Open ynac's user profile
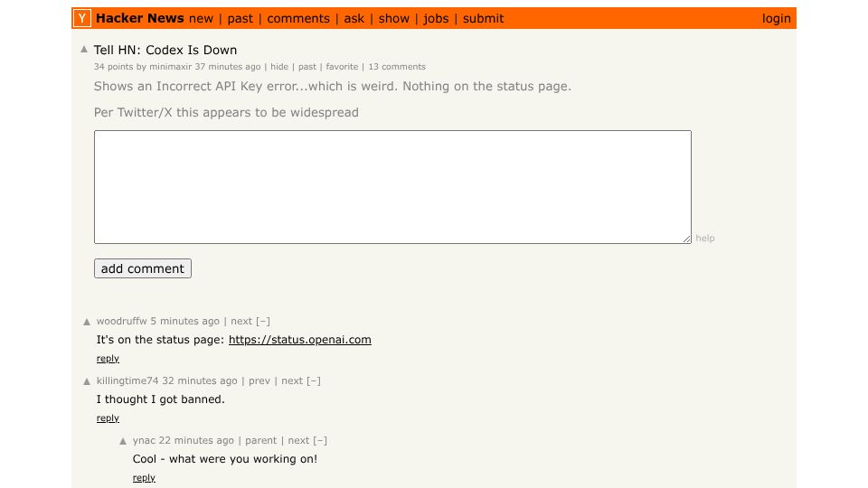The width and height of the screenshot is (868, 488). 144,440
